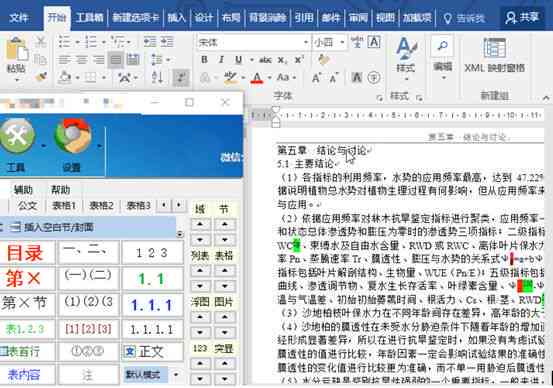Apply Italic formatting in the ribbon

point(221,60)
